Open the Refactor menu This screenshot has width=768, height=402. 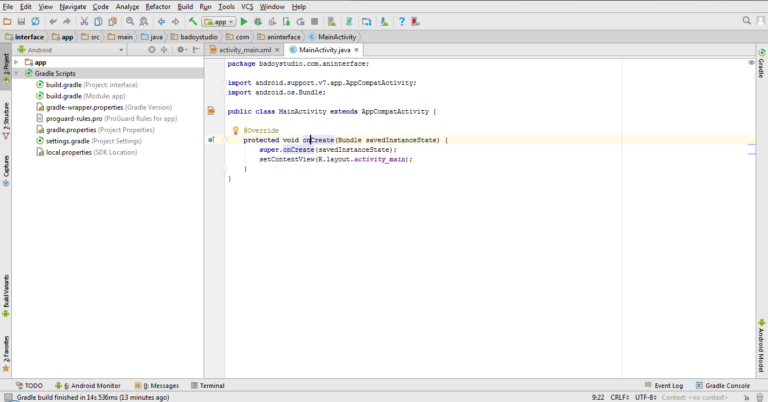pyautogui.click(x=158, y=7)
